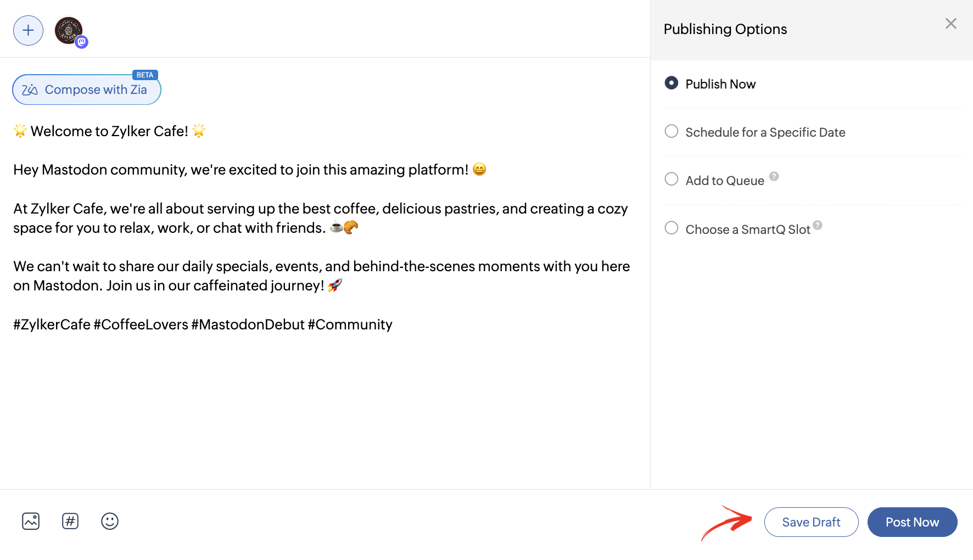Open the emoji picker smiley icon
This screenshot has width=973, height=560.
[110, 521]
